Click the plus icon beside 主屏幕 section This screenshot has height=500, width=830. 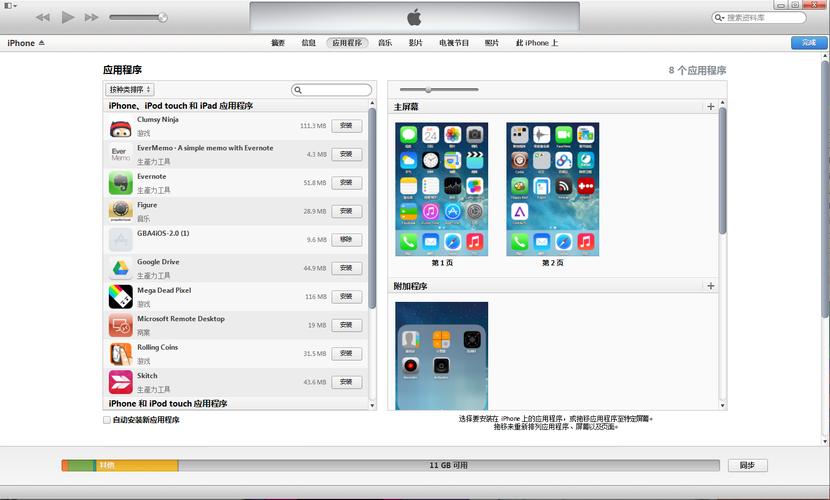tap(711, 106)
